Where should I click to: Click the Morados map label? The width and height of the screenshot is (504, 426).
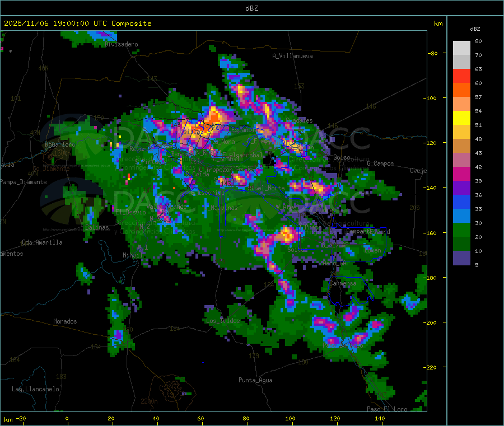click(65, 321)
